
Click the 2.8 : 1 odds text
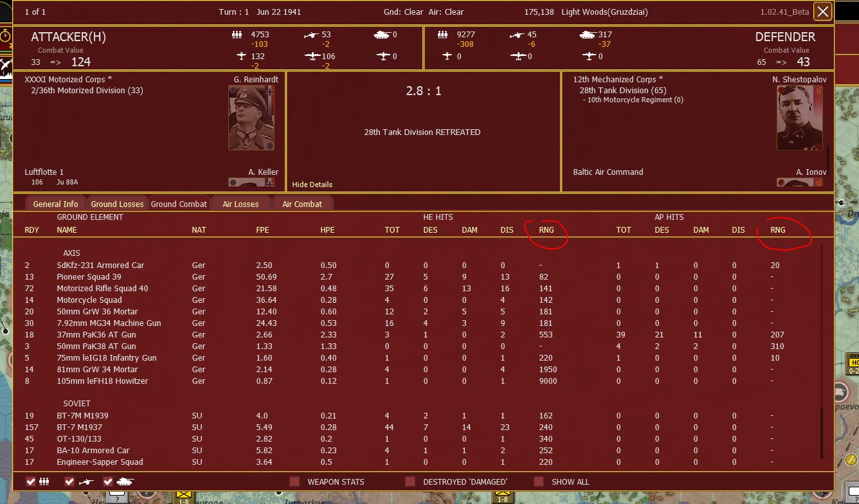tap(423, 91)
